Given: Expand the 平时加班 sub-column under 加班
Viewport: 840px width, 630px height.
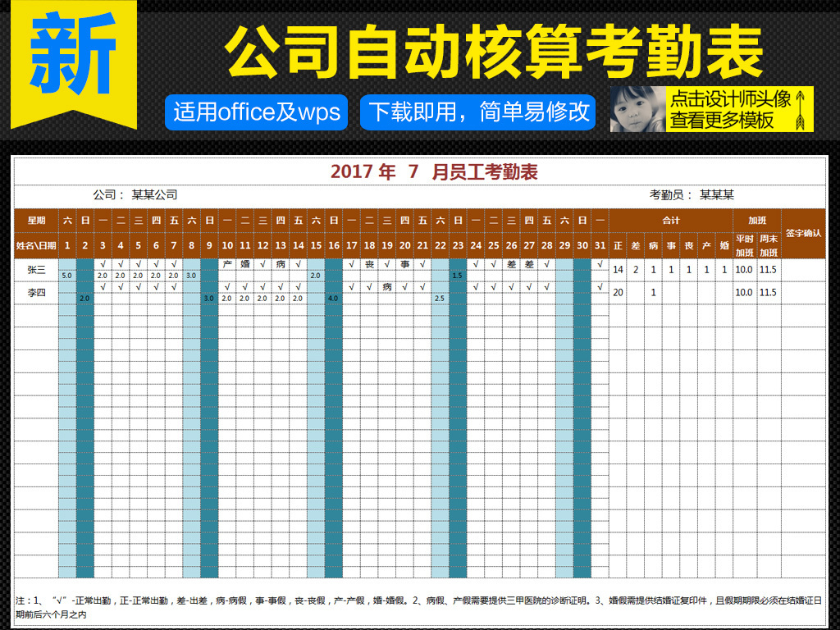Looking at the screenshot, I should point(744,245).
